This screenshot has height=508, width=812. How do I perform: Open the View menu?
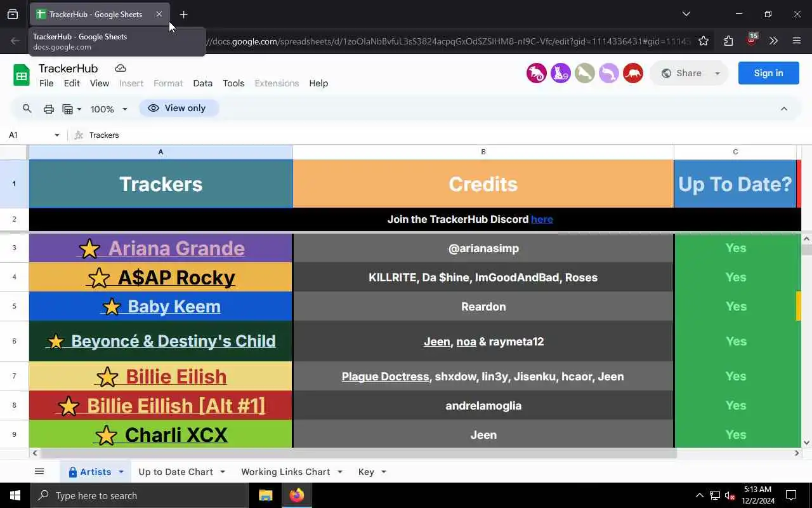(x=100, y=83)
